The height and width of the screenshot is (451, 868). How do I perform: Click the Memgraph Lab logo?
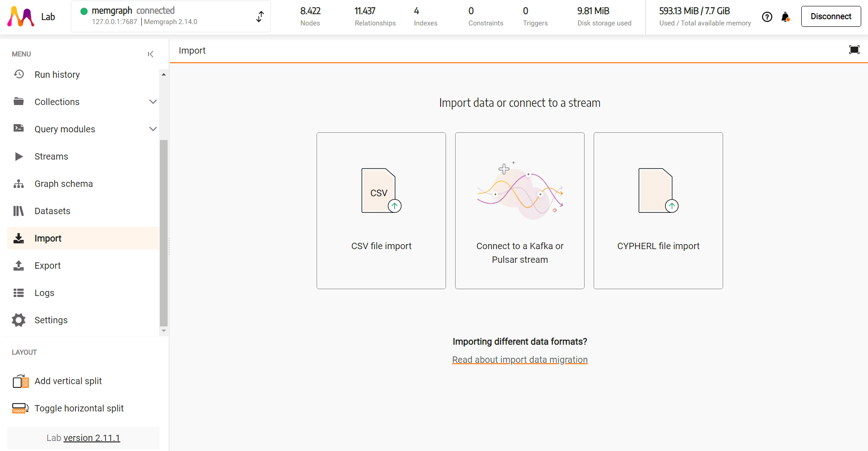coord(21,17)
